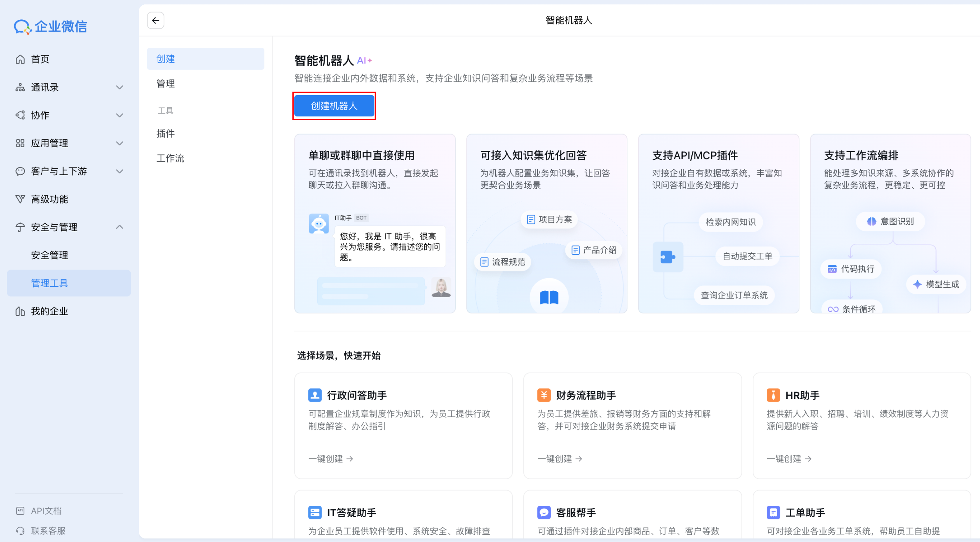Click the plugin puzzle icon

[668, 257]
